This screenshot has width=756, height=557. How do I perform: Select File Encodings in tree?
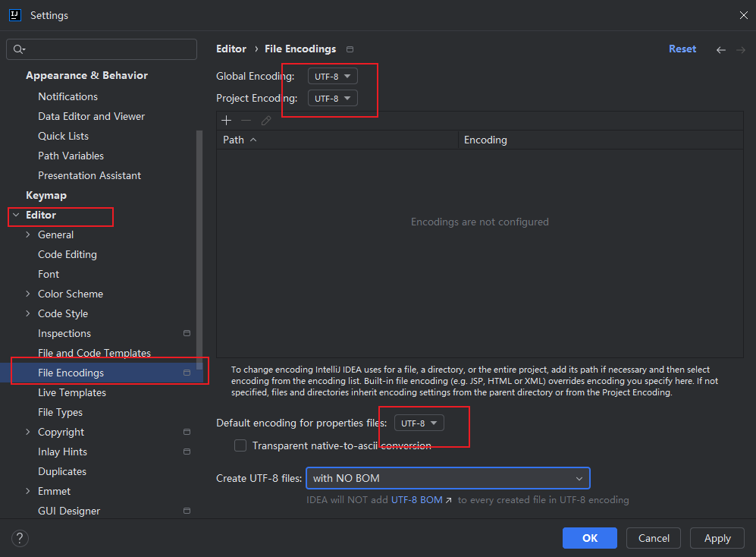coord(102,373)
